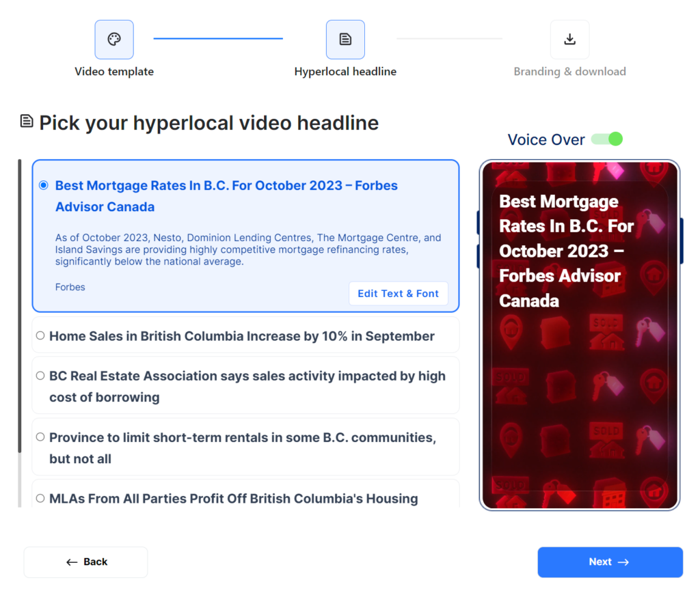
Task: Click the download icon for Branding step
Action: [569, 40]
